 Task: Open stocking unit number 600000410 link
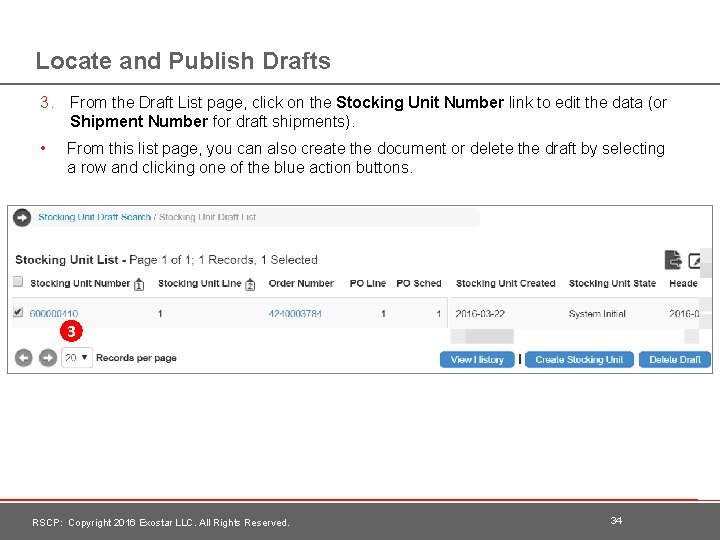[54, 314]
